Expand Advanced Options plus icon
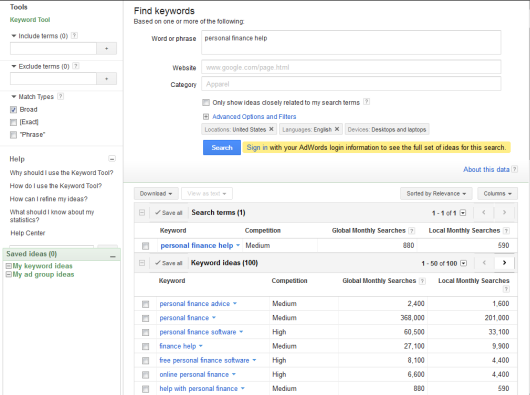Viewport: 530px width, 395px height. point(206,117)
